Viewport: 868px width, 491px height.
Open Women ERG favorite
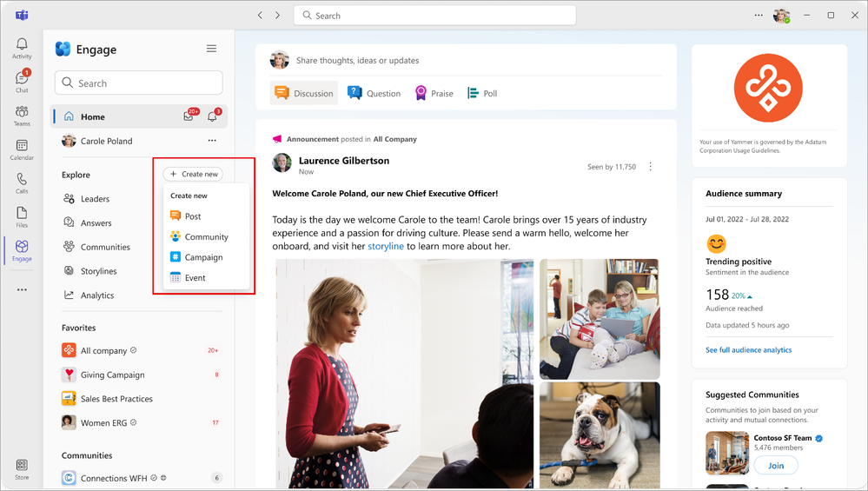click(x=141, y=423)
